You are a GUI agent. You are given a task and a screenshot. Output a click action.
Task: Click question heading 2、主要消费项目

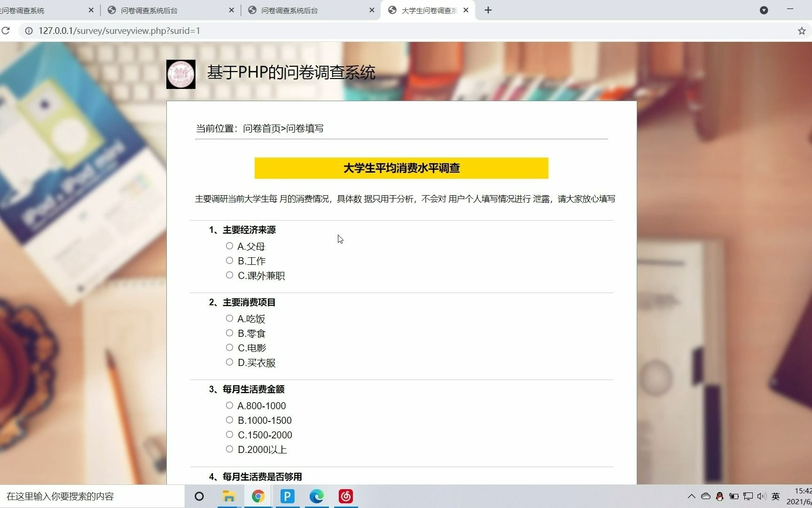point(242,302)
